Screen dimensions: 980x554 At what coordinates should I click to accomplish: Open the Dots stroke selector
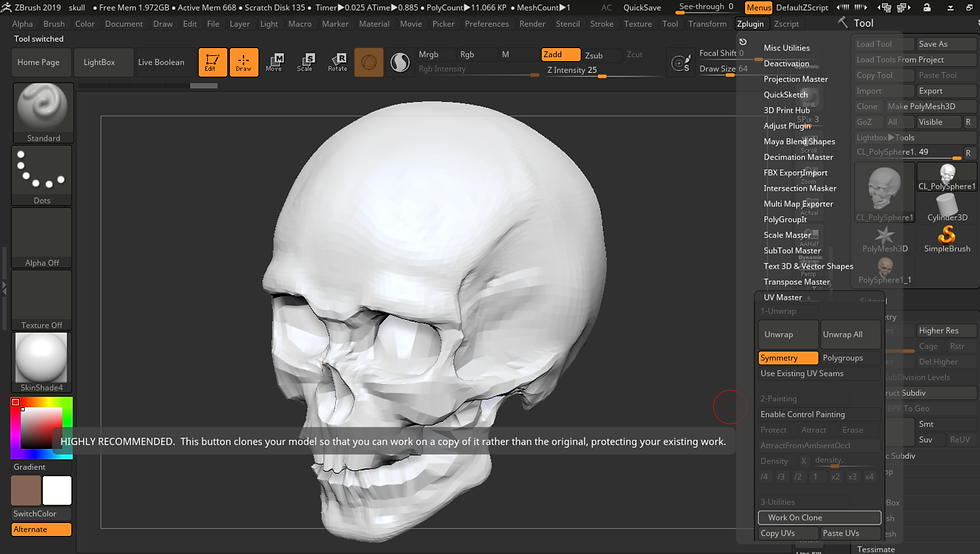click(42, 175)
